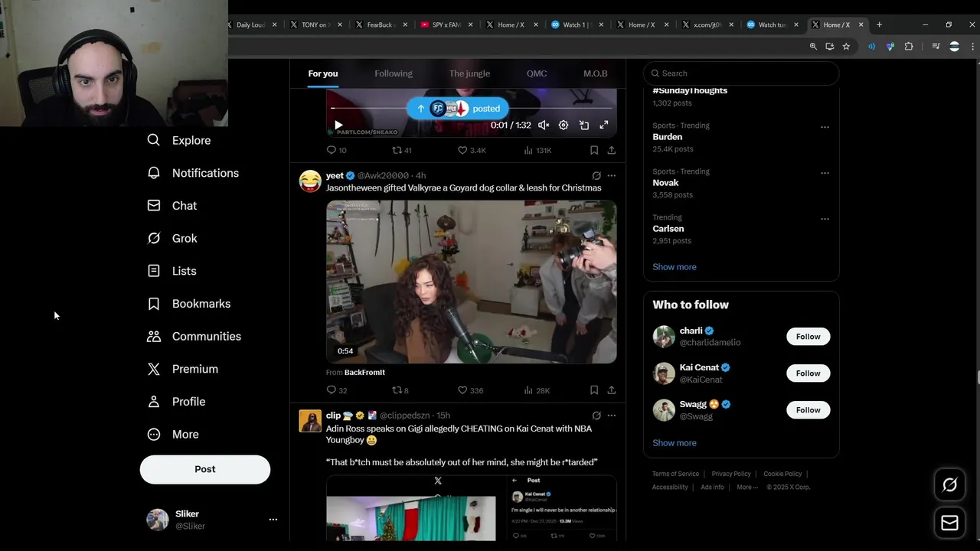Open the More menu in sidebar
Screen dimensions: 980x551
[174, 434]
